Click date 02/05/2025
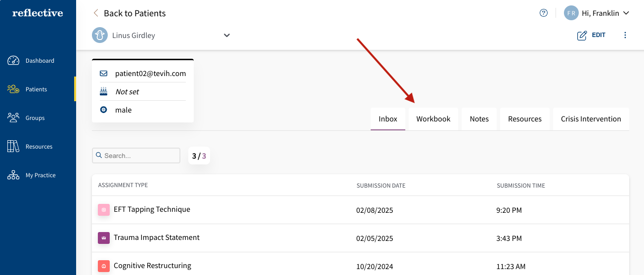 tap(375, 238)
